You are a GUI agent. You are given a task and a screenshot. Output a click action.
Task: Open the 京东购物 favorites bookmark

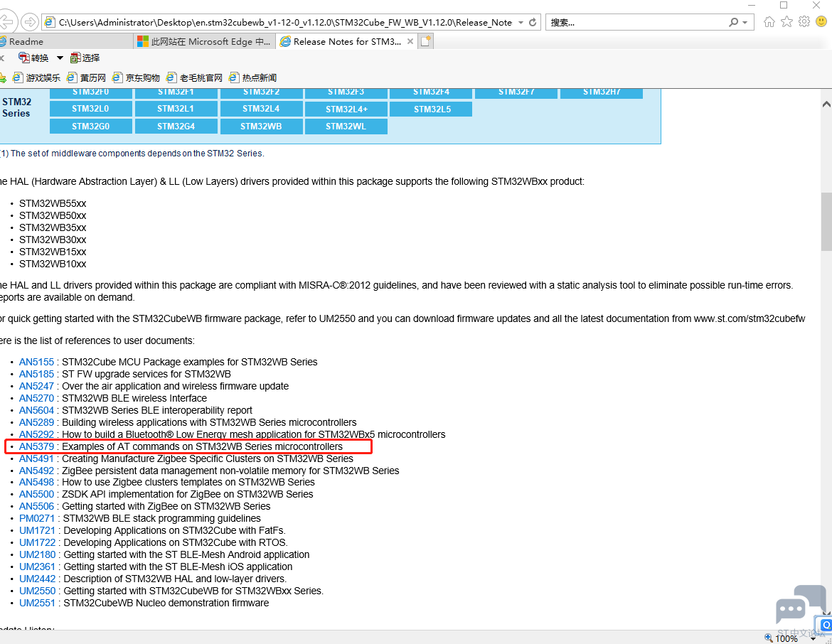click(136, 78)
